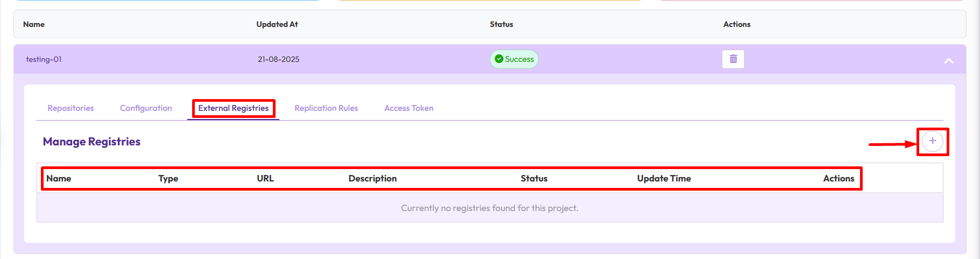Image resolution: width=980 pixels, height=259 pixels.
Task: Click the Description column header
Action: (372, 178)
